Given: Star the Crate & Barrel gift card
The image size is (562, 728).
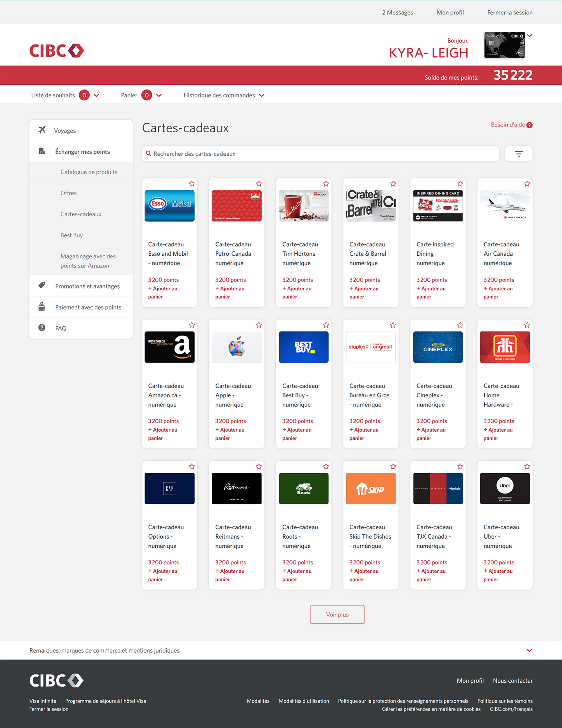Looking at the screenshot, I should (x=393, y=184).
